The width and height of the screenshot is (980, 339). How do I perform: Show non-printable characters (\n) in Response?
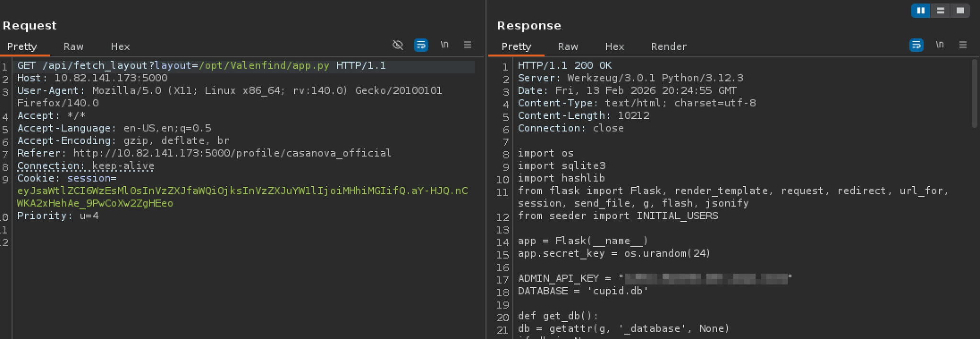pos(940,45)
